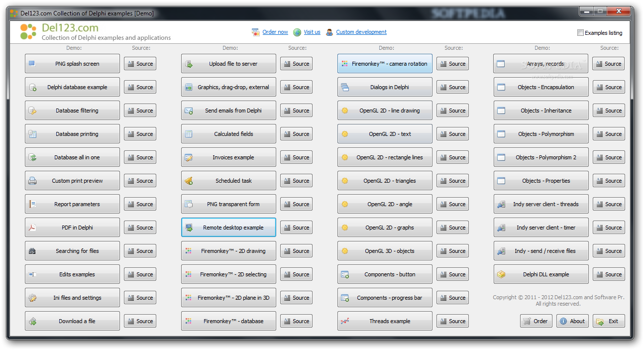Open the Custom development link

pyautogui.click(x=361, y=32)
